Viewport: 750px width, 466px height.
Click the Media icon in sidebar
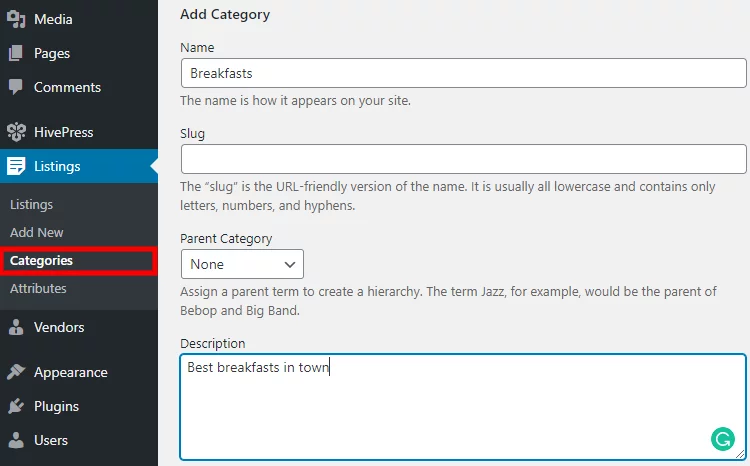pyautogui.click(x=16, y=19)
